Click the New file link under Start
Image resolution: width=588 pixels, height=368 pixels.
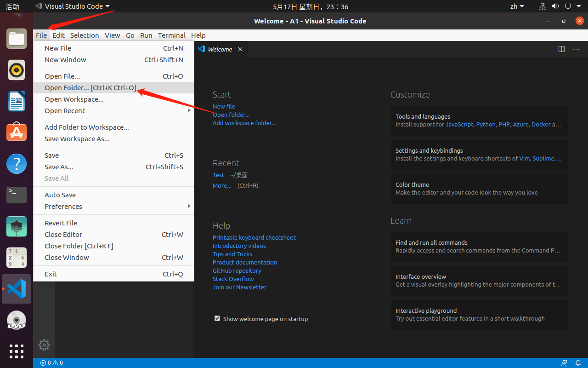(224, 106)
